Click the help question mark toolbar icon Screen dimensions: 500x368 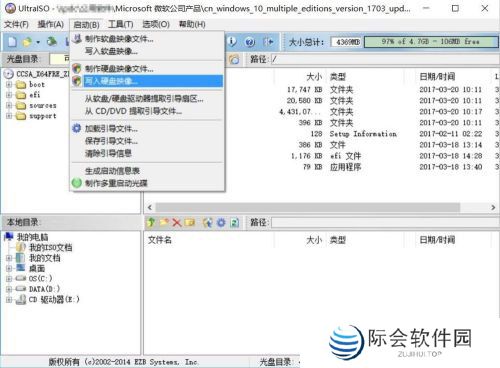[250, 42]
